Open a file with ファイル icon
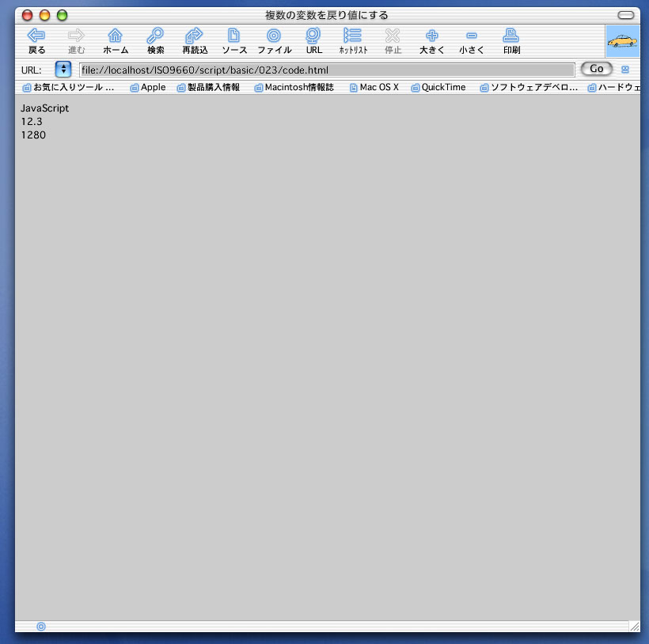The width and height of the screenshot is (649, 644). 274,40
